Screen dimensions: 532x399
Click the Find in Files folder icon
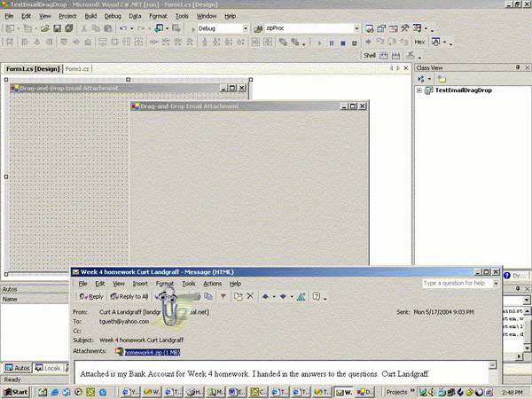(258, 29)
